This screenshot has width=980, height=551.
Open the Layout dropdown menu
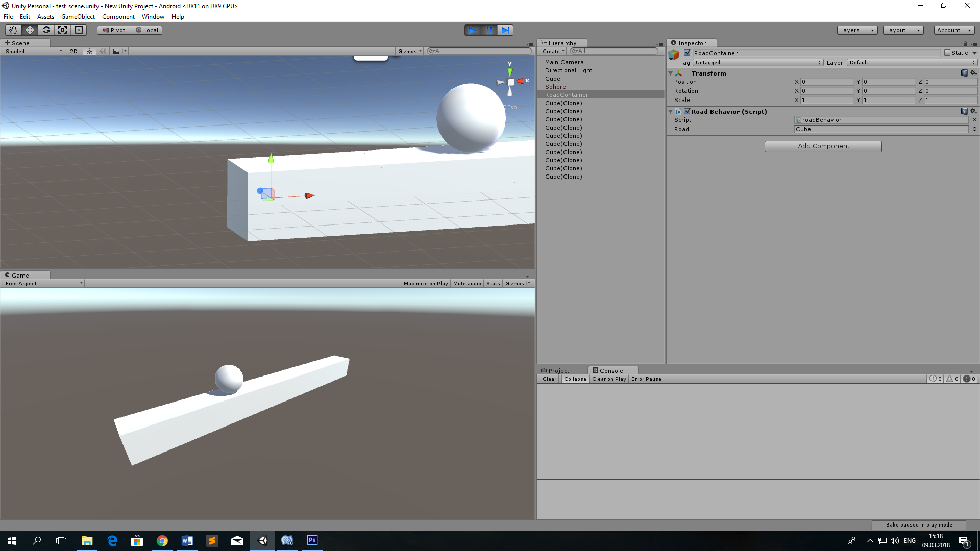tap(902, 30)
